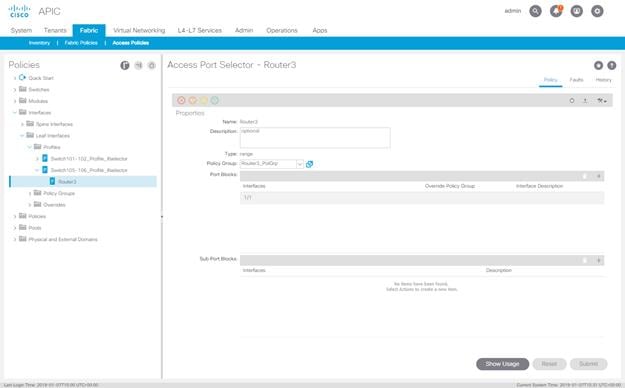The height and width of the screenshot is (388, 625).
Task: Open the notifications bell icon
Action: pos(556,11)
